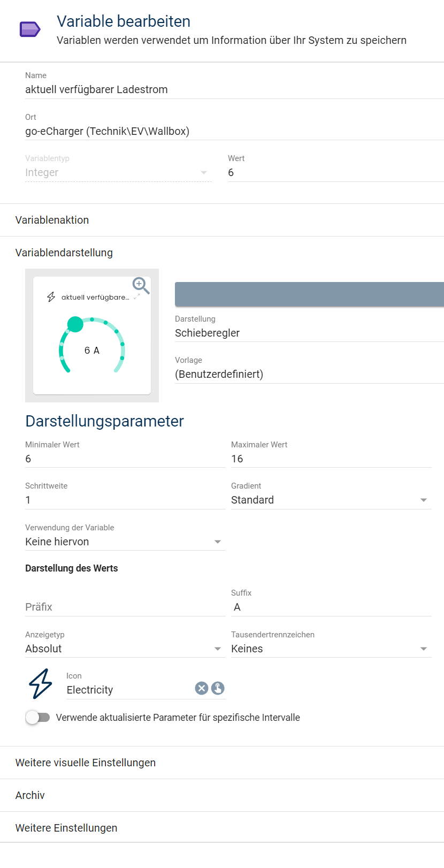The height and width of the screenshot is (868, 444).
Task: Click the large Electricity lightning icon
Action: (41, 684)
